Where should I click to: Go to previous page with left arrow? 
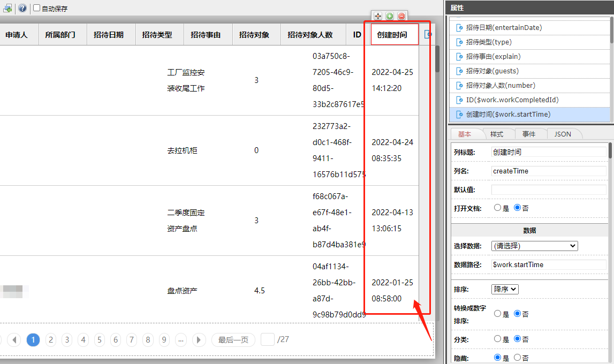click(14, 340)
